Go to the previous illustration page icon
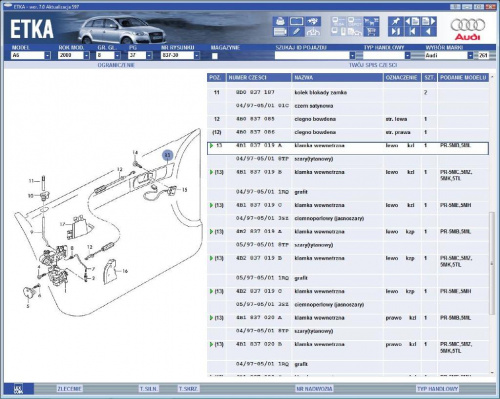Viewport: 500px width, 399px height. pyautogui.click(x=412, y=21)
